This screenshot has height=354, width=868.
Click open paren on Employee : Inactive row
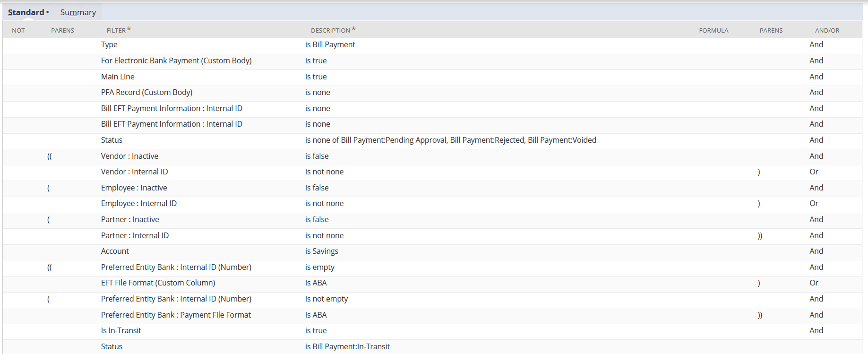pos(48,188)
